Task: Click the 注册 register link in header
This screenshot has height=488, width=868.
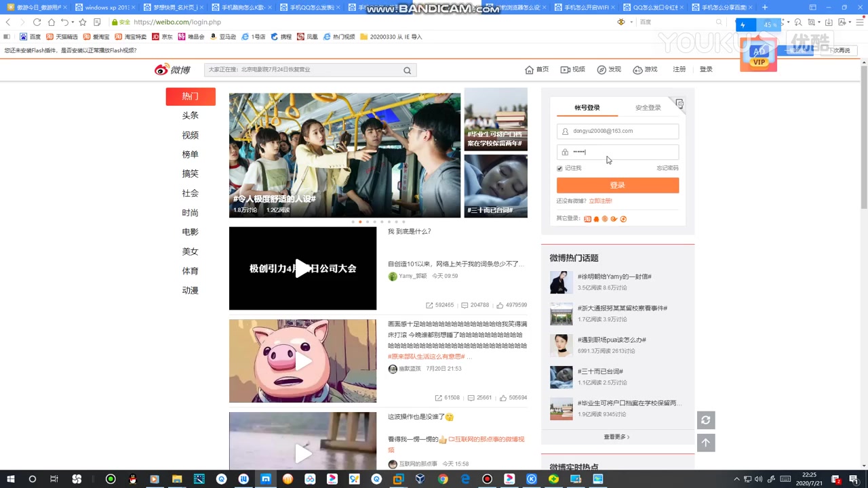Action: click(679, 69)
